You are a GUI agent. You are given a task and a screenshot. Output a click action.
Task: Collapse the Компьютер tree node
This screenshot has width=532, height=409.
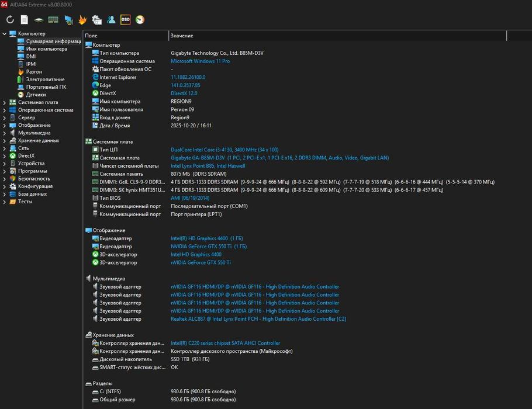coord(5,33)
